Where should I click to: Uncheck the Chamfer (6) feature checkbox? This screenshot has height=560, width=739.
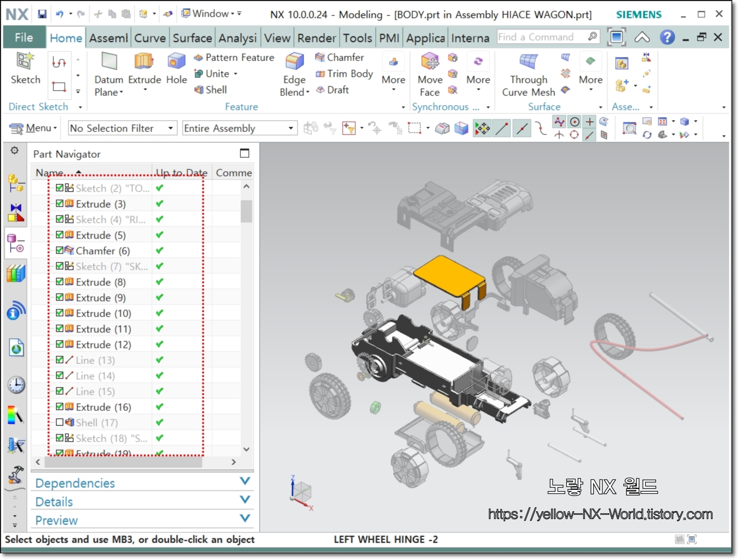click(x=60, y=250)
